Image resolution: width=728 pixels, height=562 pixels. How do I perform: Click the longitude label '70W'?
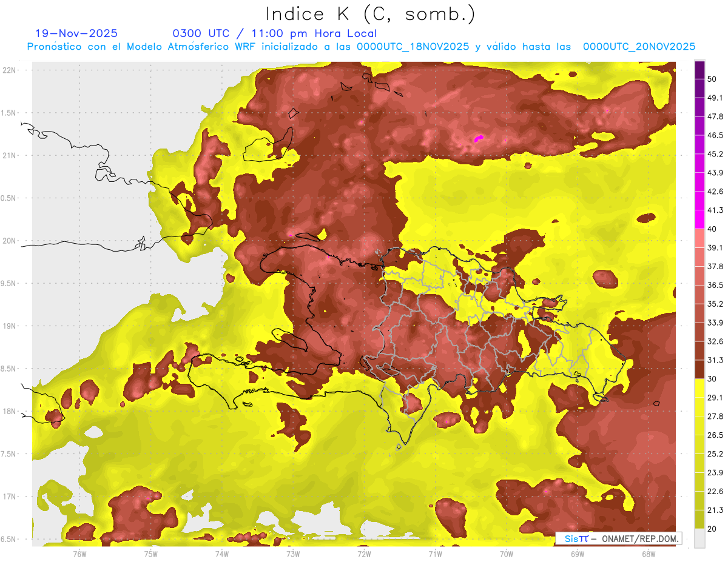pyautogui.click(x=506, y=554)
